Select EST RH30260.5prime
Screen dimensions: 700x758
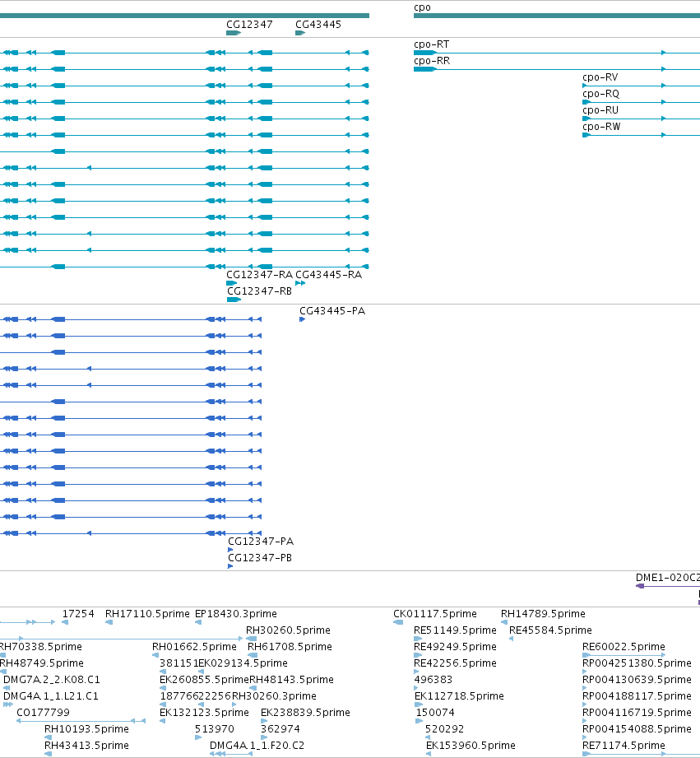click(x=288, y=630)
